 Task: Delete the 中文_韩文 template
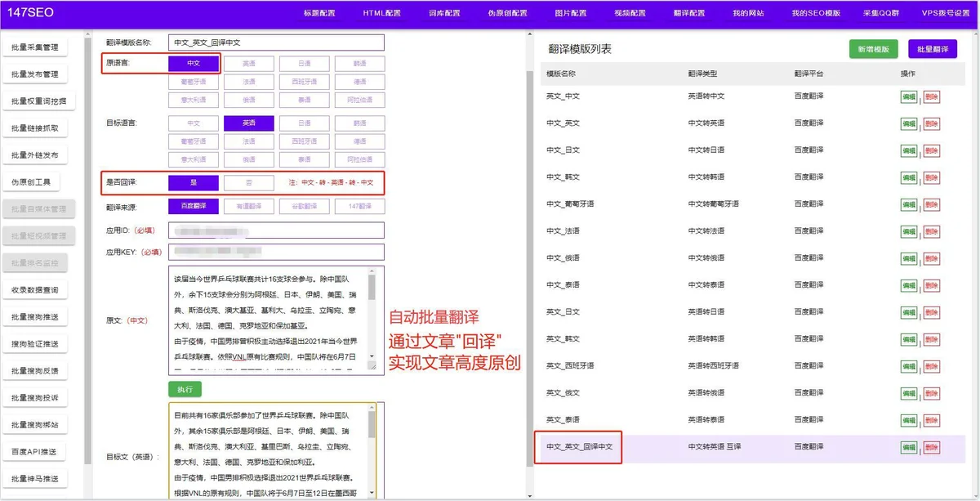tap(932, 177)
